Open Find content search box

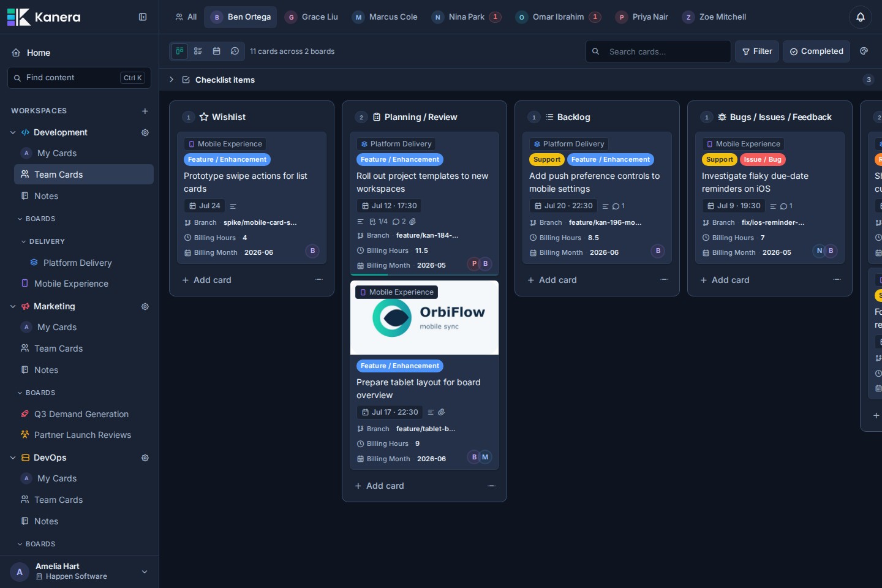(80, 78)
